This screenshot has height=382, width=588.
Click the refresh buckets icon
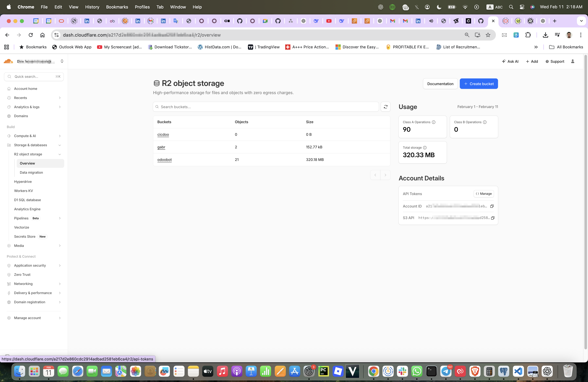[x=385, y=107]
